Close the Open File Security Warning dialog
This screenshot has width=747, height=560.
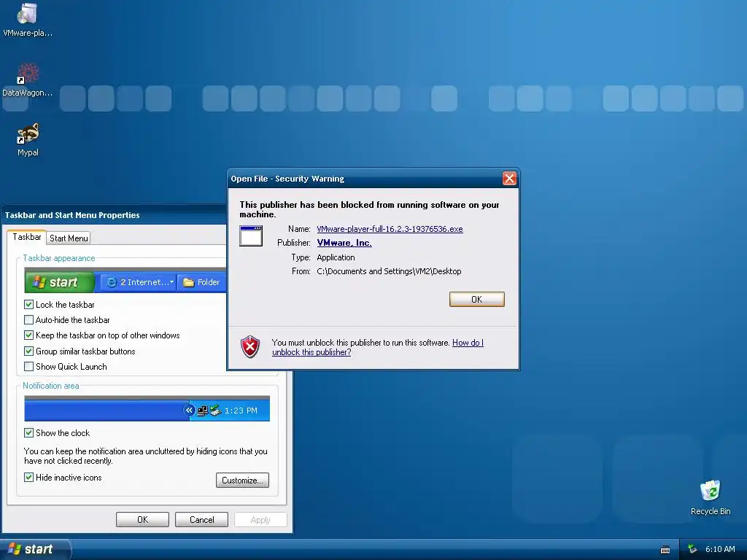(x=509, y=179)
